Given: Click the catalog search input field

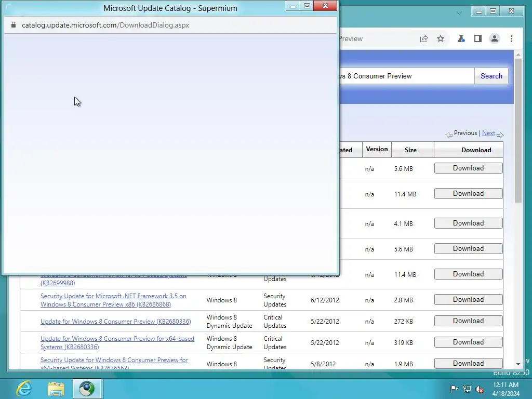Looking at the screenshot, I should [x=406, y=76].
